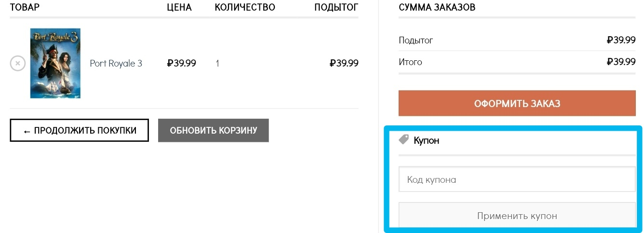Click the Подытог column header in the cart table

[336, 7]
